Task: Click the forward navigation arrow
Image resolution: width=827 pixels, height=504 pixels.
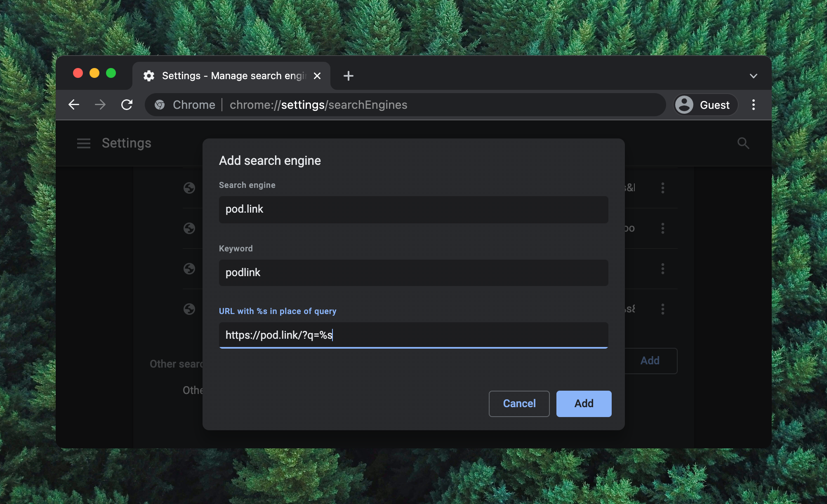Action: tap(100, 105)
